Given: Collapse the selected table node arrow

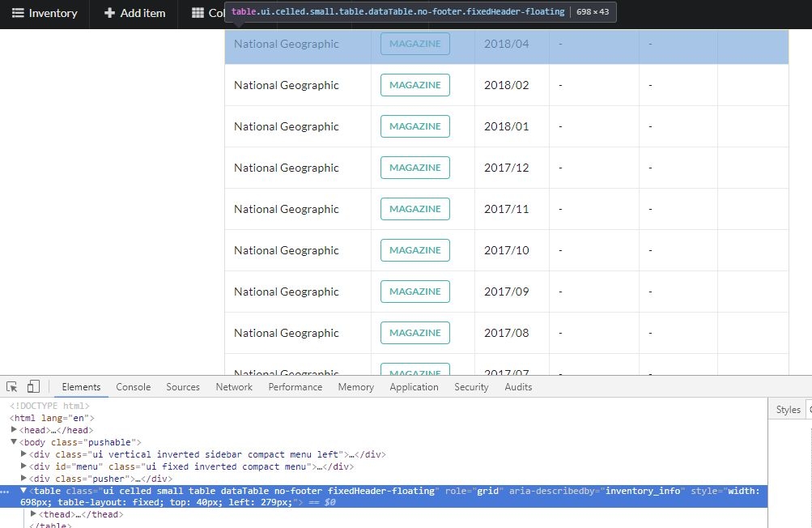Looking at the screenshot, I should coord(23,490).
